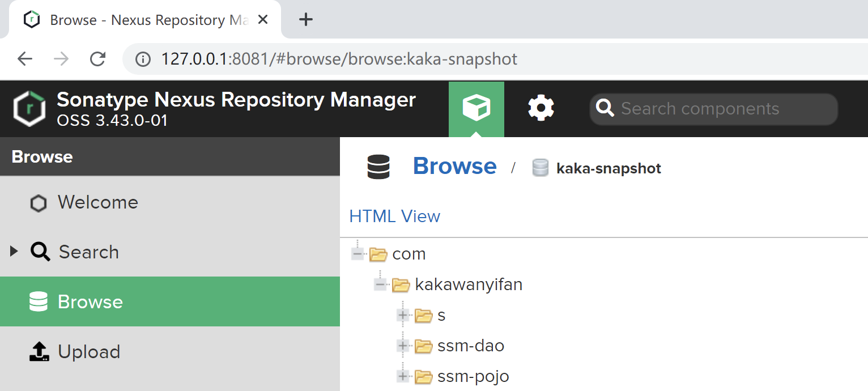Collapse the com folder node

pyautogui.click(x=357, y=254)
